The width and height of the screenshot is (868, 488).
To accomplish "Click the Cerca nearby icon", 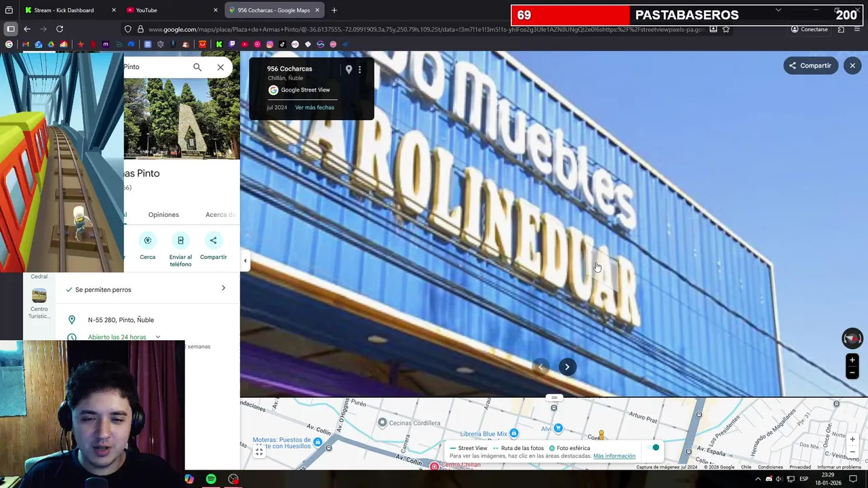I will point(148,241).
